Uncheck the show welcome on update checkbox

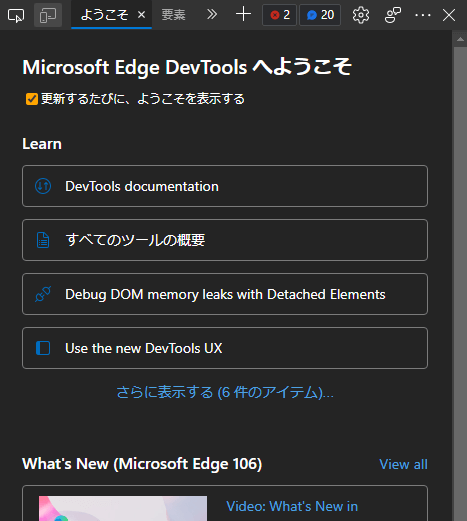coord(32,99)
